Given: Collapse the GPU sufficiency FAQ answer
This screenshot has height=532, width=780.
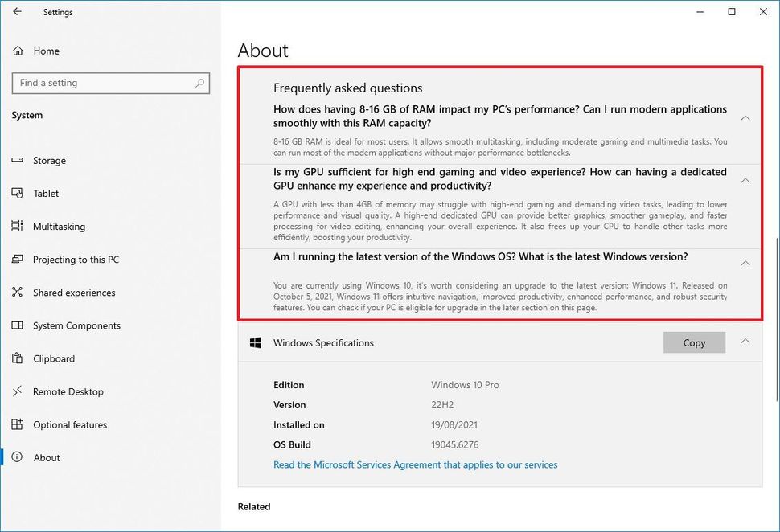Looking at the screenshot, I should [x=745, y=180].
